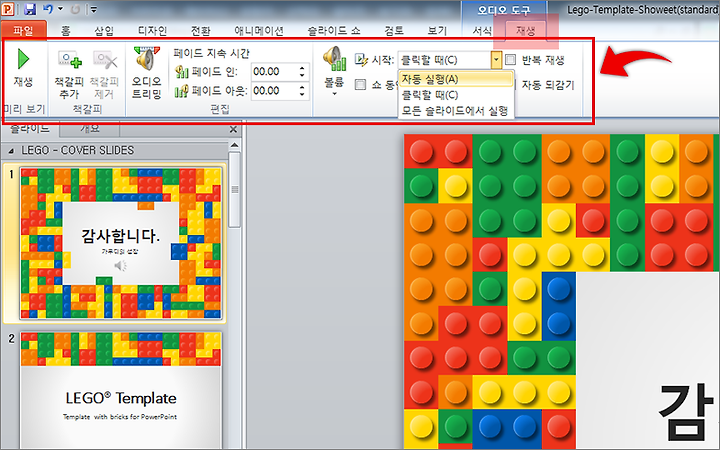The image size is (720, 450).
Task: Collapse the LEGO - COVER SLIDES section
Action: tap(11, 151)
